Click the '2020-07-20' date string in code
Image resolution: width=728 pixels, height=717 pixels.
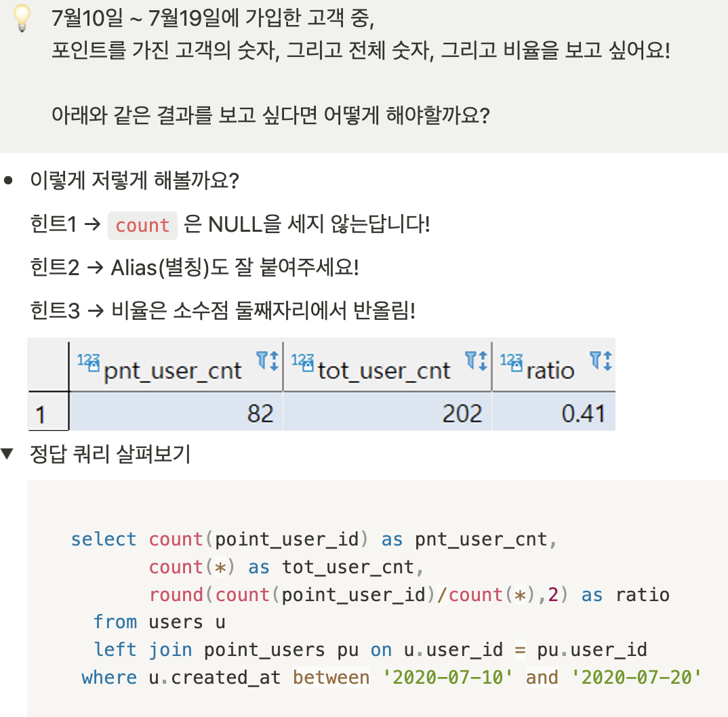(636, 677)
